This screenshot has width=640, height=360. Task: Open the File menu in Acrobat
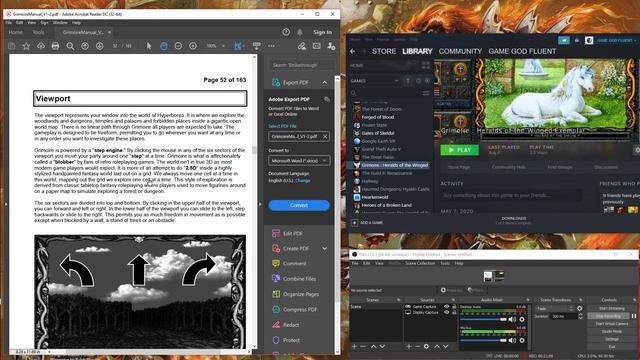pyautogui.click(x=9, y=23)
